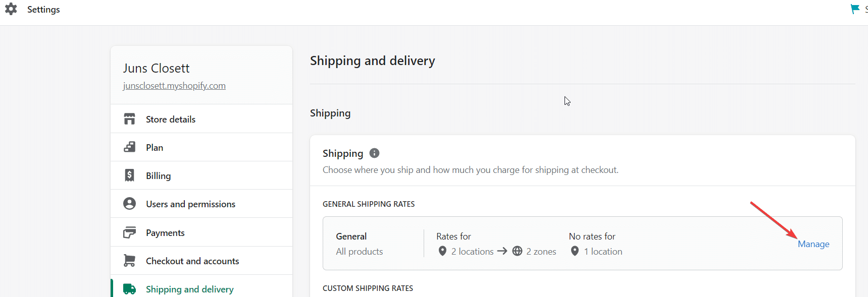Click the Settings gear icon
The image size is (868, 297).
(x=11, y=9)
